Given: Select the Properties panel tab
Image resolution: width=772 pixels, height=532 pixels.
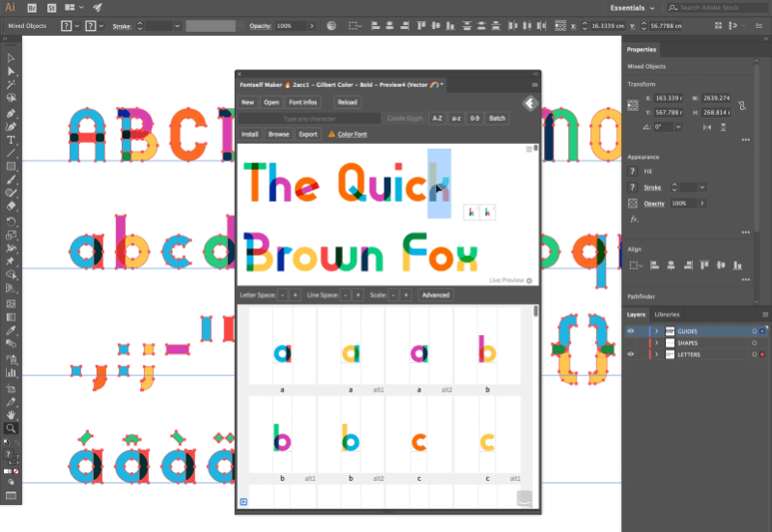Looking at the screenshot, I should point(641,49).
